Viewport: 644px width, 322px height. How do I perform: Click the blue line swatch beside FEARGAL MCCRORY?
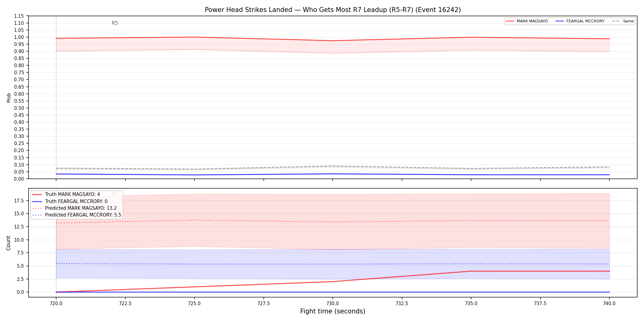560,21
